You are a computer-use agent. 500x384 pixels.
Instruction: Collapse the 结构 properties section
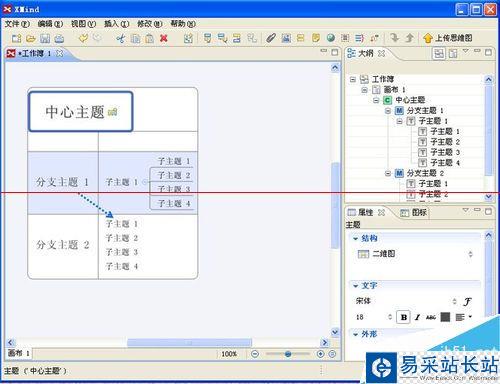[356, 239]
